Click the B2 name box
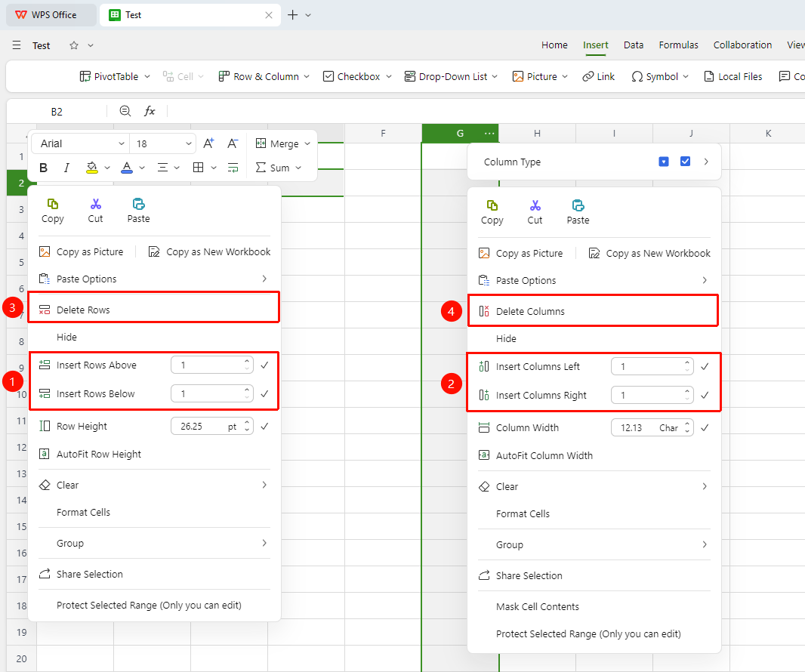This screenshot has width=805, height=672. 57,112
